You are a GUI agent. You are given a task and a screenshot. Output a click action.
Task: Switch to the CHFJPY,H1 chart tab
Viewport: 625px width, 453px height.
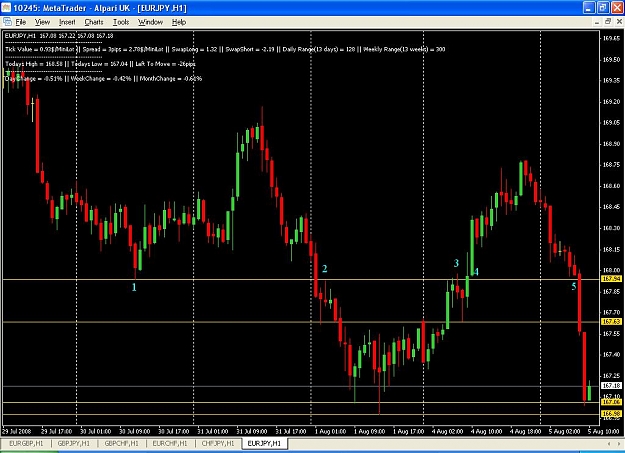click(x=218, y=443)
